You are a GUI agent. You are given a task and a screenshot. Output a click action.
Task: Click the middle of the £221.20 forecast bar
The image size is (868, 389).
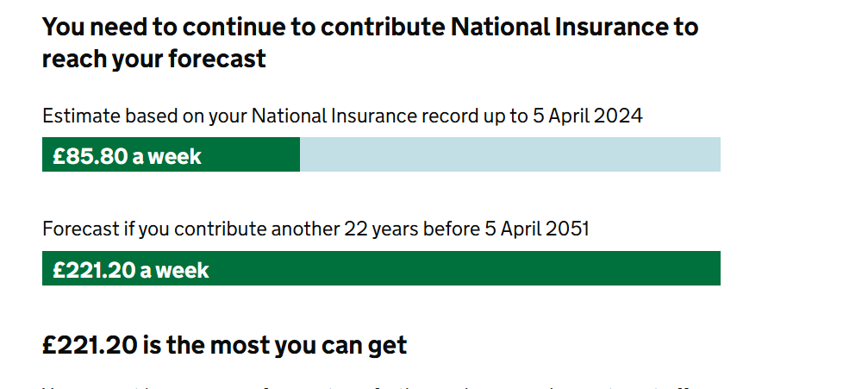[381, 268]
